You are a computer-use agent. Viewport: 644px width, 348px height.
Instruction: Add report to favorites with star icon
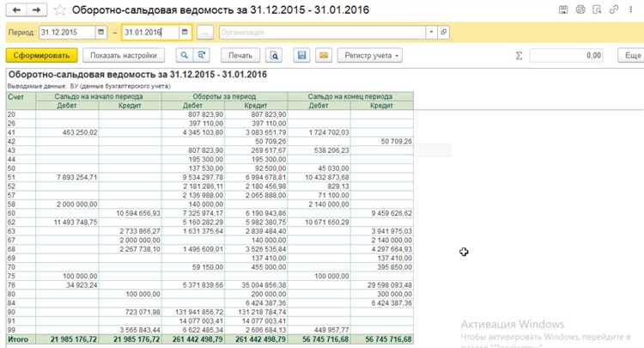[x=60, y=9]
